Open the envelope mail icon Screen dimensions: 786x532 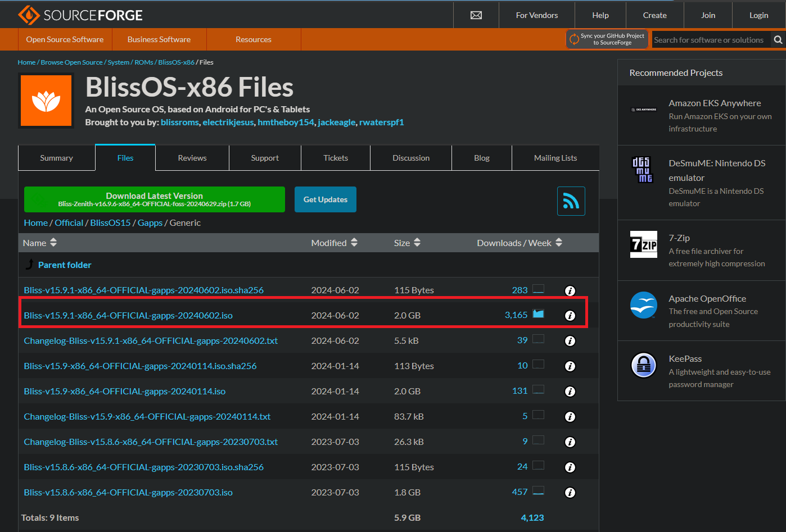pos(476,15)
